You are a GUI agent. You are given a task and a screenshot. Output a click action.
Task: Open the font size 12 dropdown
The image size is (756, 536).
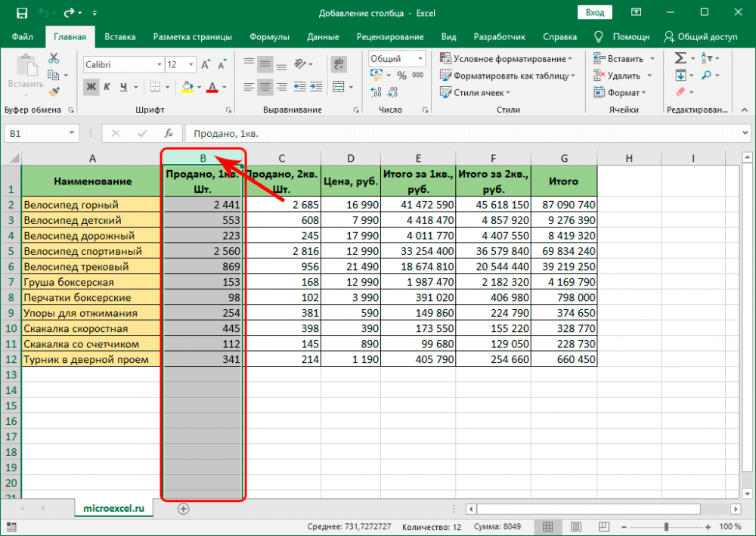pos(191,64)
